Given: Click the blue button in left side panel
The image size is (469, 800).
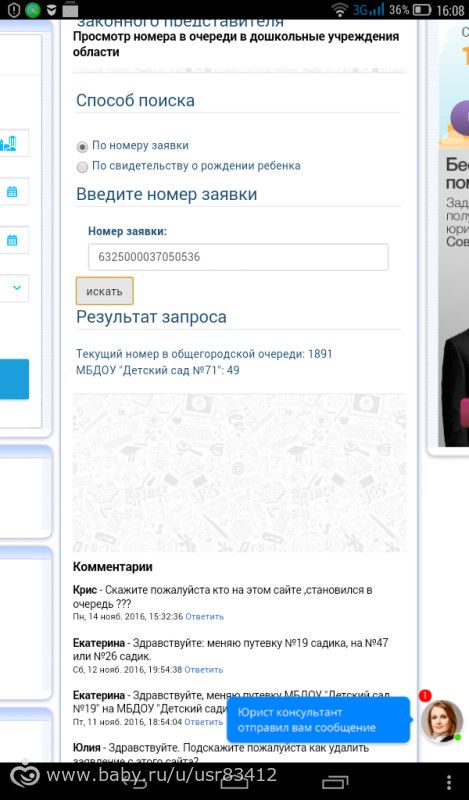Looking at the screenshot, I should tap(14, 379).
